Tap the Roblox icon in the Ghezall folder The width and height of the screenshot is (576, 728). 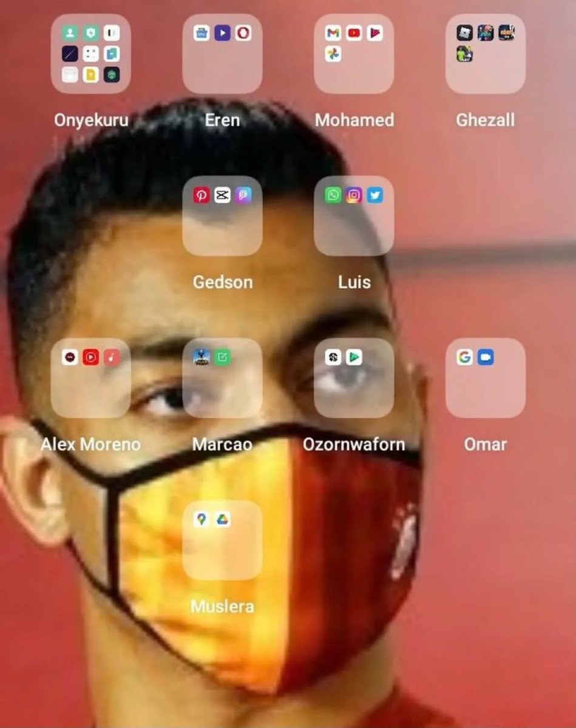coord(465,33)
